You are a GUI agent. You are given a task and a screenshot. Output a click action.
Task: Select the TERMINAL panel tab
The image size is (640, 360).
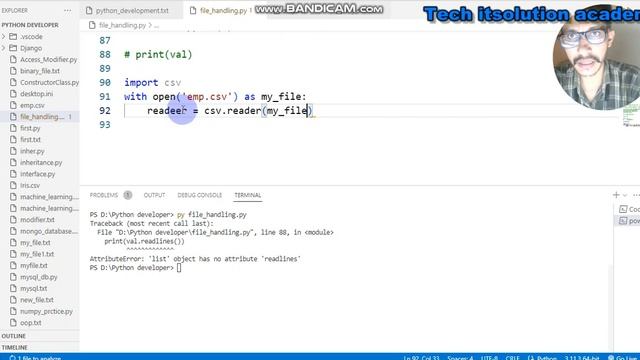[248, 195]
